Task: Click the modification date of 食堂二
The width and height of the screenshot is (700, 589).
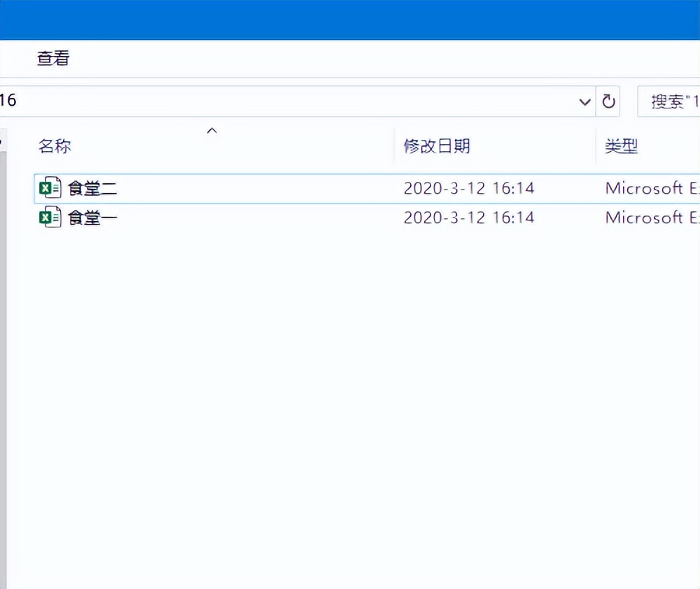Action: (469, 187)
